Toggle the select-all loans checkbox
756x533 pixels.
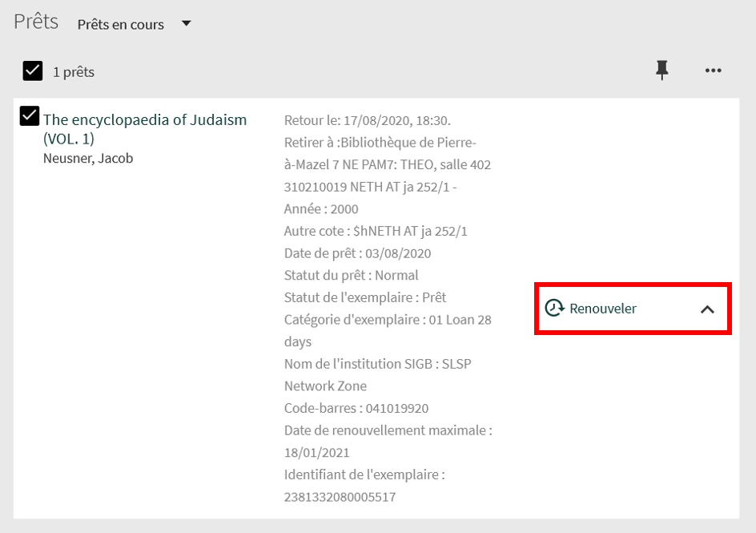point(32,71)
